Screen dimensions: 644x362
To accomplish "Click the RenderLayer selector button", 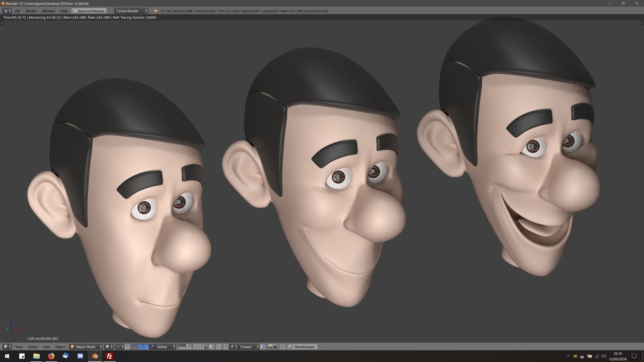I will click(302, 347).
